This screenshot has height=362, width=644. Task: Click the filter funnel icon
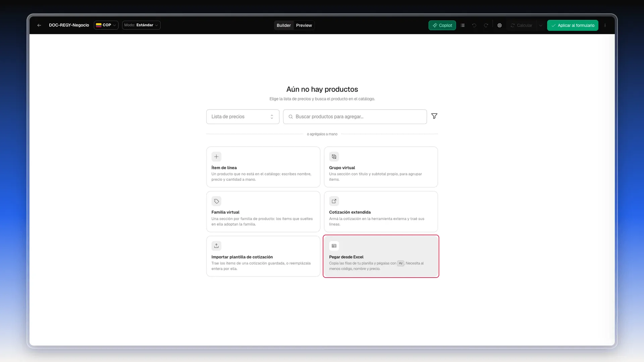pos(434,116)
